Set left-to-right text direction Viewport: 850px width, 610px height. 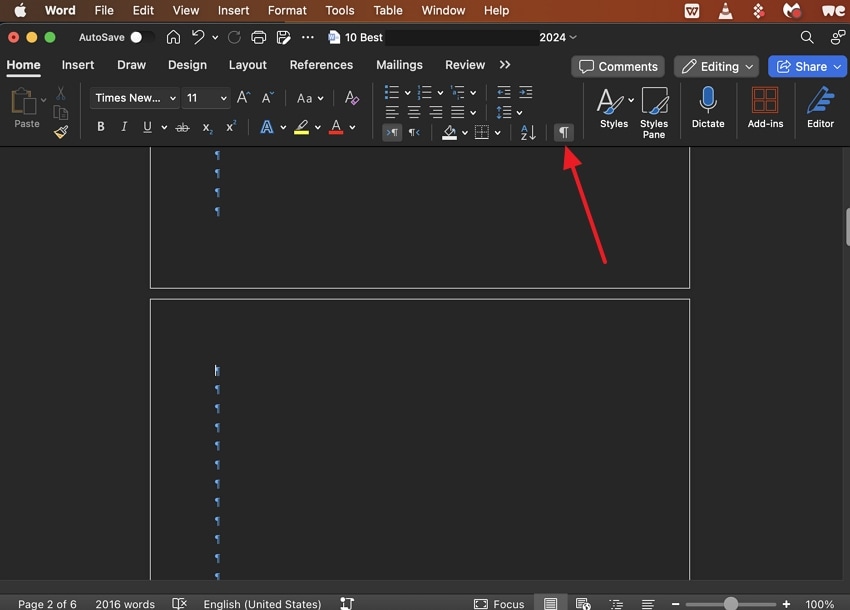(x=392, y=132)
